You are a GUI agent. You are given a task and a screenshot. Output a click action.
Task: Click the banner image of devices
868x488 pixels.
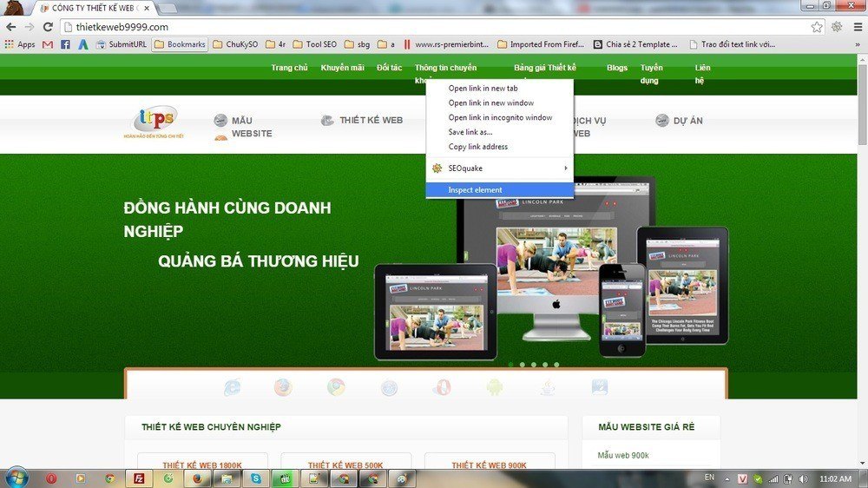pos(551,268)
